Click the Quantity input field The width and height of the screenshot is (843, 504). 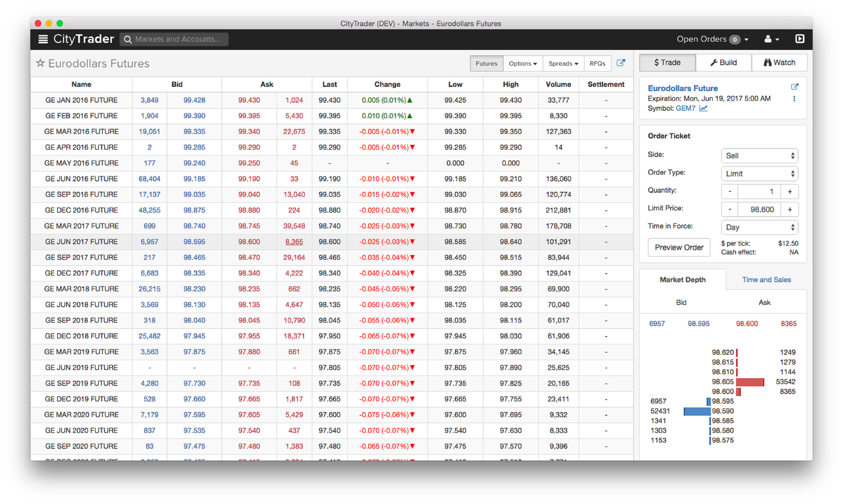click(x=759, y=191)
